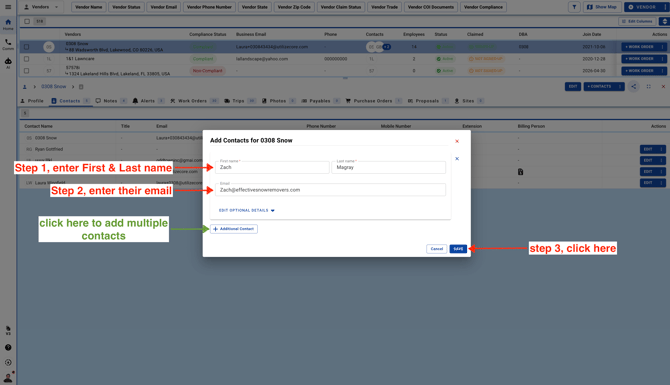This screenshot has width=670, height=385.
Task: Switch to the Work Orders tab
Action: click(194, 101)
